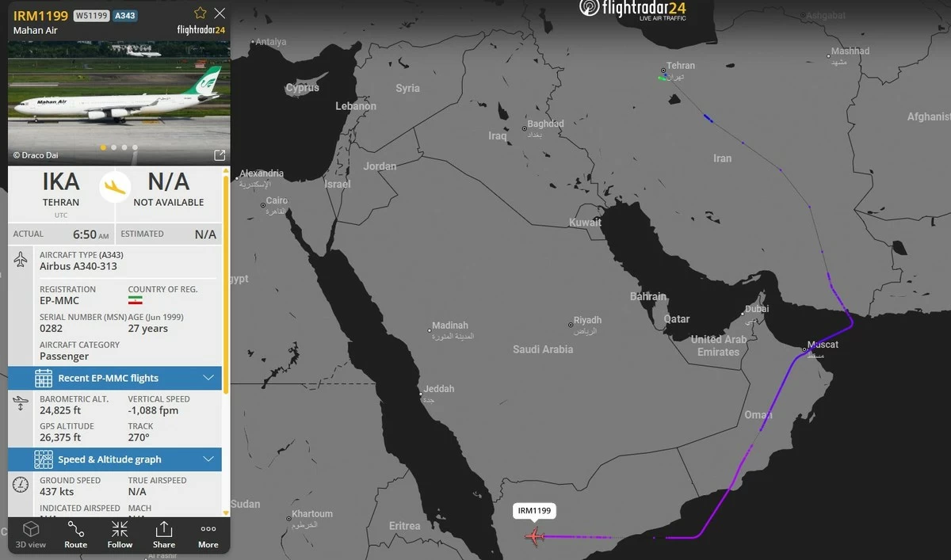Select the second photo carousel dot
The height and width of the screenshot is (560, 951).
(113, 147)
